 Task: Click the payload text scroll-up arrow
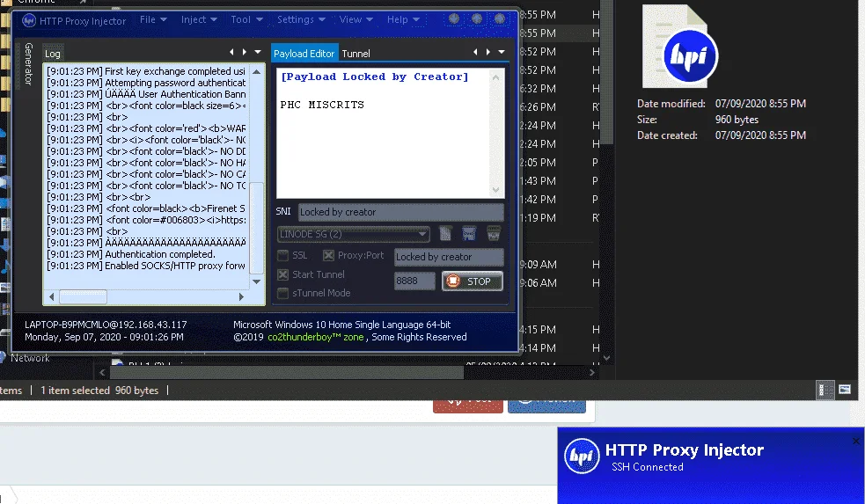pyautogui.click(x=495, y=77)
